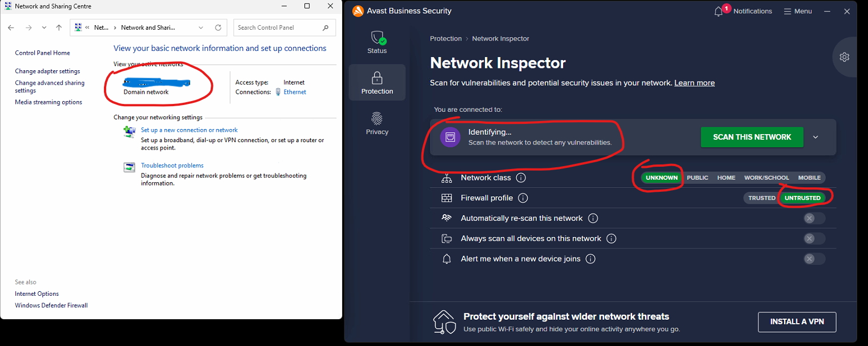Image resolution: width=868 pixels, height=346 pixels.
Task: Open Control Panel Home
Action: point(42,53)
